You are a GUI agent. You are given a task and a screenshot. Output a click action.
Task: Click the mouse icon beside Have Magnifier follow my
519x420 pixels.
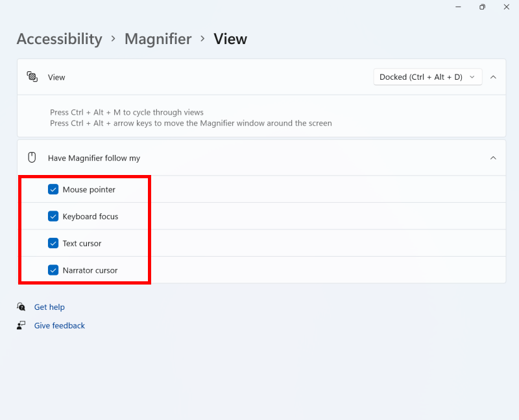[32, 157]
